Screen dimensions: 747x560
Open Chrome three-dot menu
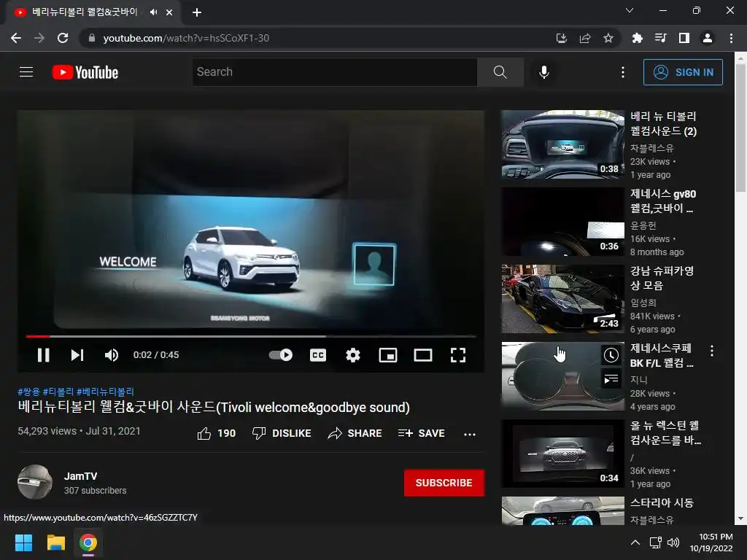(x=731, y=38)
